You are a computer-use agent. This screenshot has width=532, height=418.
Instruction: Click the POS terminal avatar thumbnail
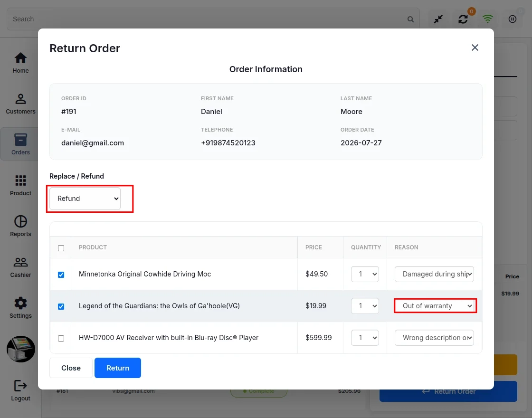click(x=21, y=349)
